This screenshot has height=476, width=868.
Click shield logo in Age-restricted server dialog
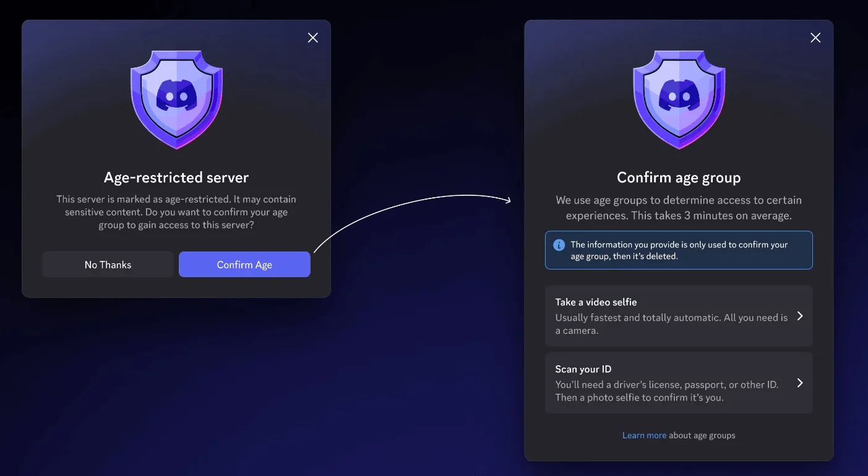click(176, 99)
